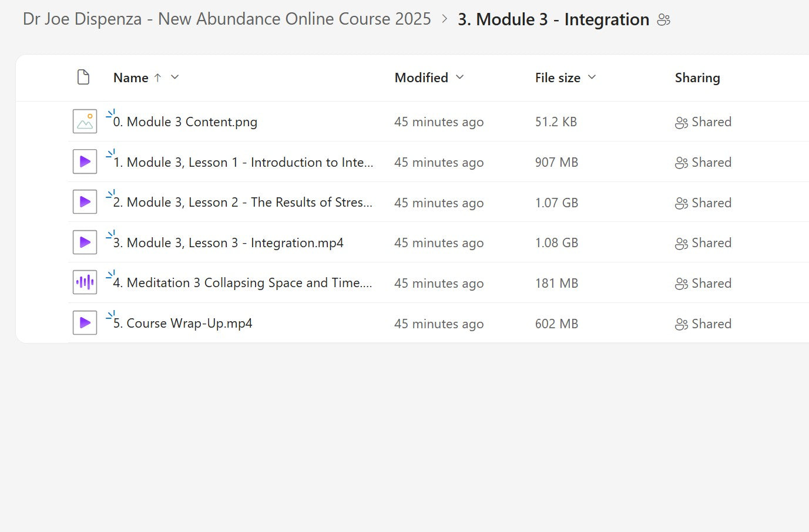Image resolution: width=809 pixels, height=532 pixels.
Task: Click the video icon for Lesson 2 Results of Stress
Action: pyautogui.click(x=85, y=202)
